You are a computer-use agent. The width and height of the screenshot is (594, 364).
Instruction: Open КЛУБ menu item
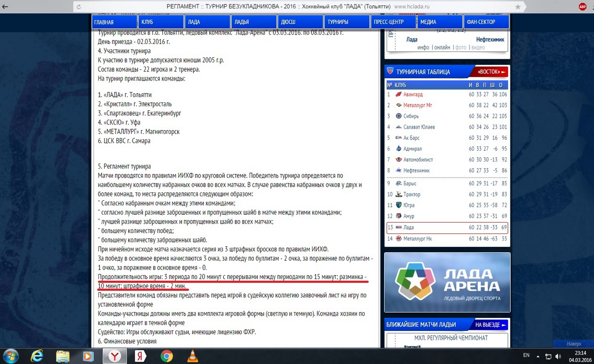[x=161, y=22]
